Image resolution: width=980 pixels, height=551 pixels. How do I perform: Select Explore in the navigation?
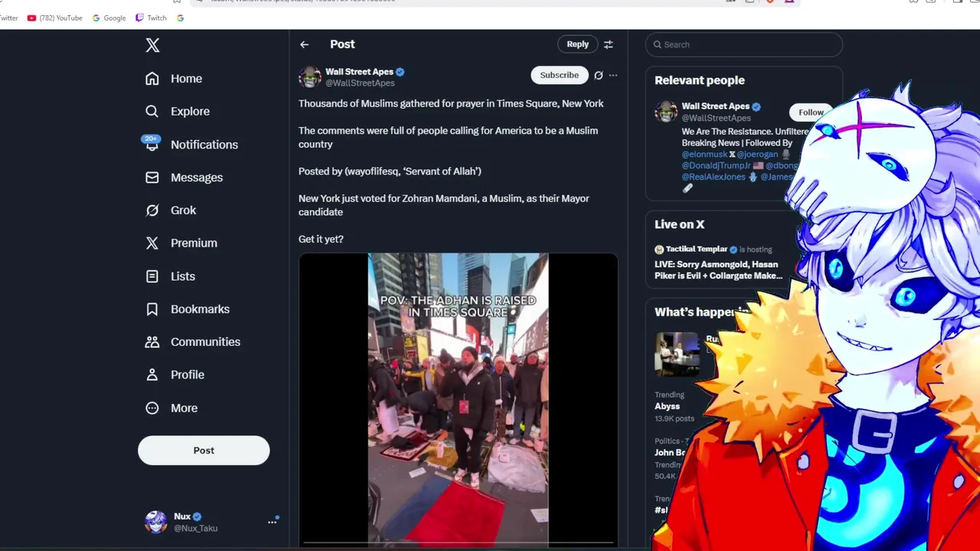(190, 112)
